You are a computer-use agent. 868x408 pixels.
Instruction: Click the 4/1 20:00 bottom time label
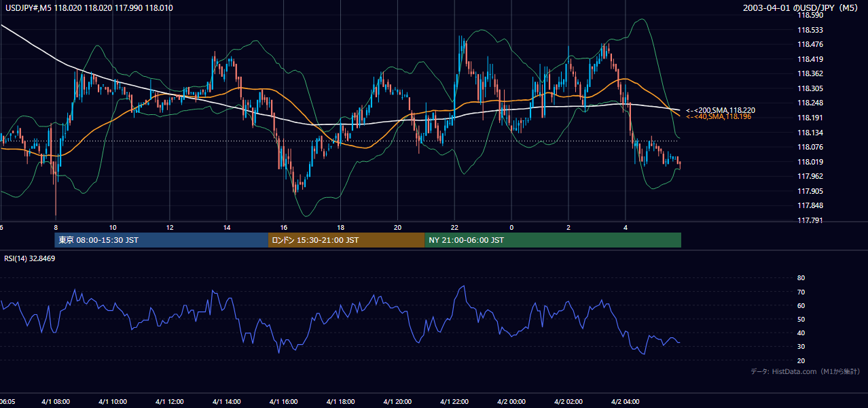(x=398, y=401)
